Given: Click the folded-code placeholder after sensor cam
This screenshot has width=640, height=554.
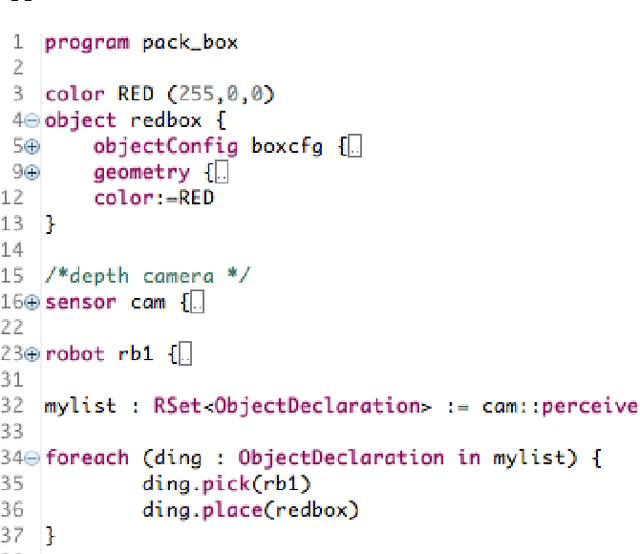Looking at the screenshot, I should click(x=197, y=302).
